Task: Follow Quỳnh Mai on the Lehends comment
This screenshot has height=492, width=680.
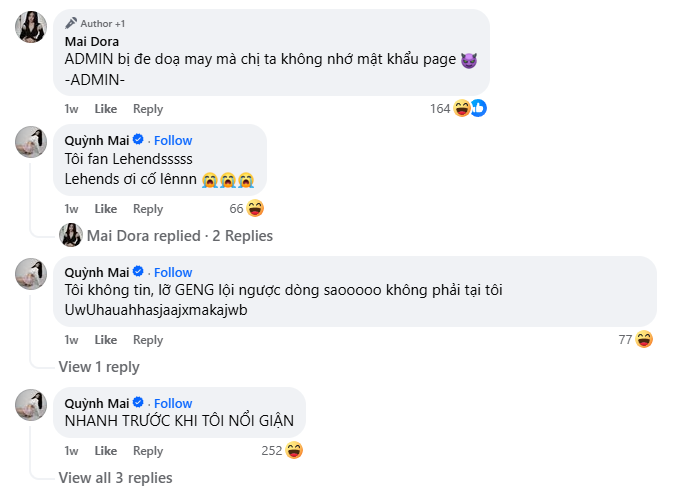Action: click(x=173, y=140)
